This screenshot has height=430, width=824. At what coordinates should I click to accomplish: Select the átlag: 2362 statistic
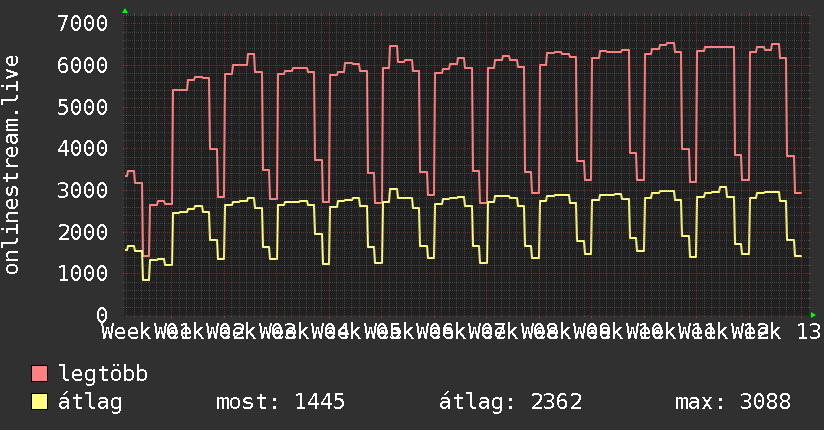[x=510, y=402]
